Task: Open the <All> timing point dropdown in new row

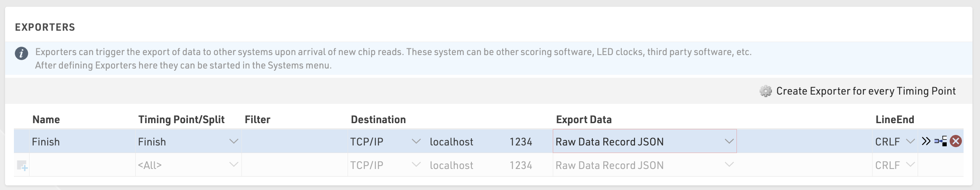Action: point(233,165)
